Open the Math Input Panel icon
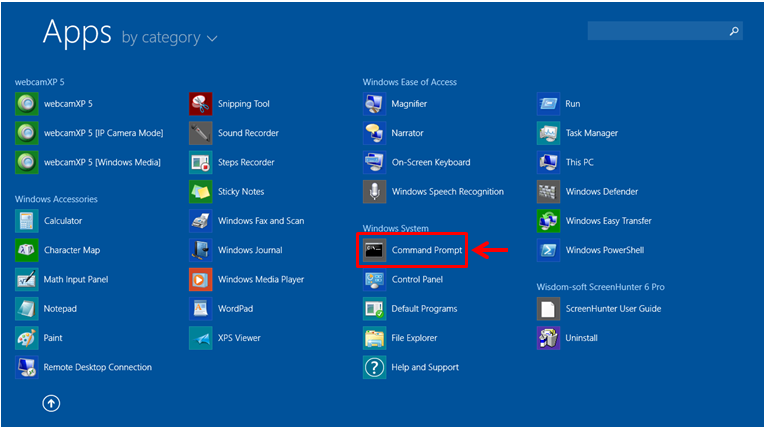 point(27,279)
